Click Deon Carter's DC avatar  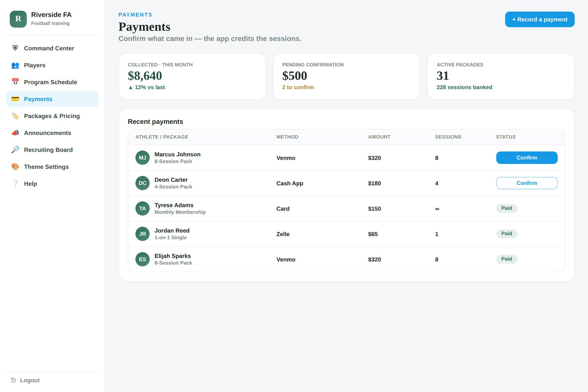(143, 183)
